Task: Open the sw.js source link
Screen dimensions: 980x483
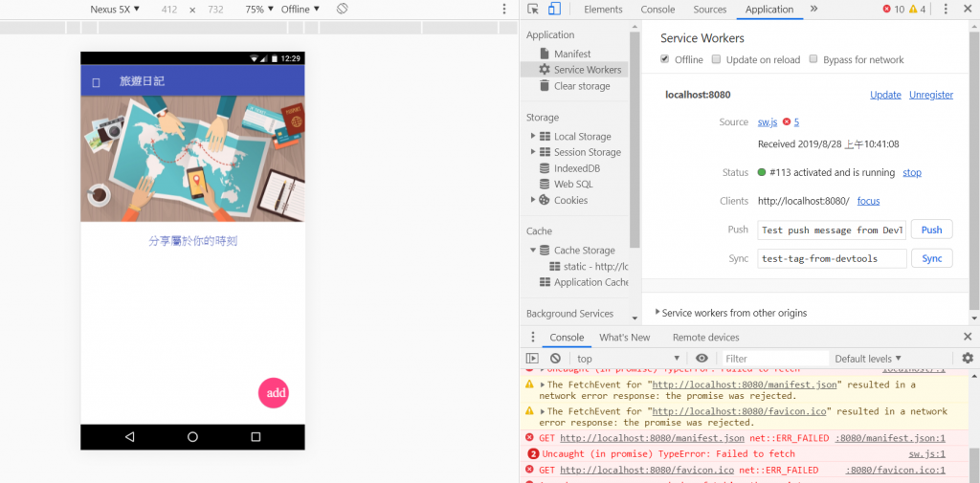Action: [x=767, y=121]
